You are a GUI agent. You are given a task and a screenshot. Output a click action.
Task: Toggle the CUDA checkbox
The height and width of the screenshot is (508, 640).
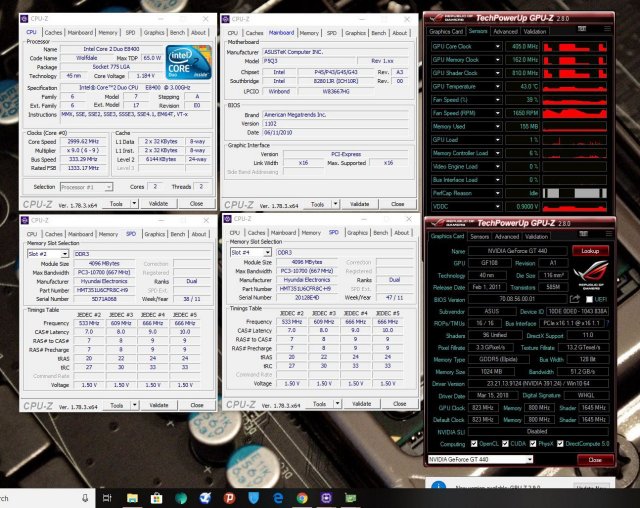pos(505,444)
